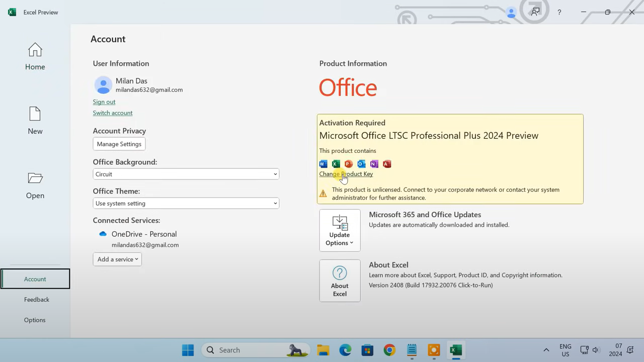Click the volume speaker icon in the tray
Image resolution: width=644 pixels, height=362 pixels.
click(596, 350)
